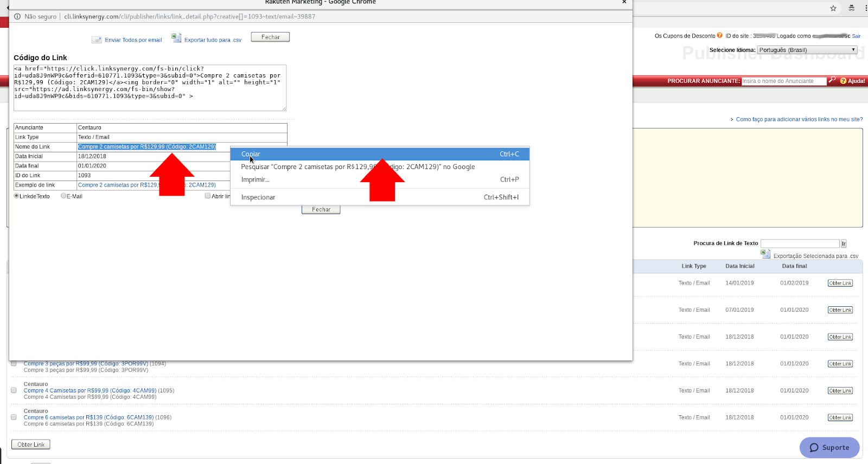868x464 pixels.
Task: Click Exportar tudo para .csv link
Action: pos(213,40)
